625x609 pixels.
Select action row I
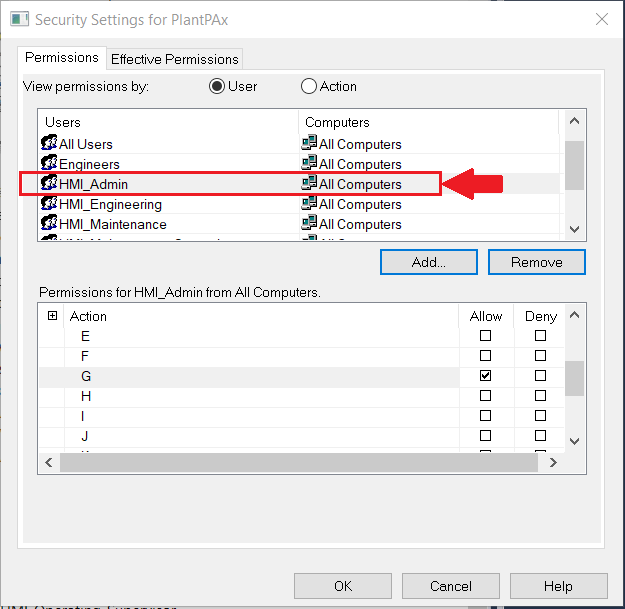[301, 416]
